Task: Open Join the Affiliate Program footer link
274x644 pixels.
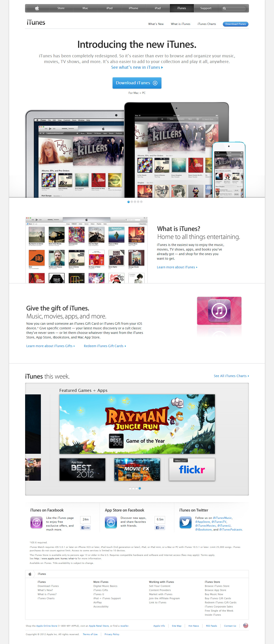Action: tap(164, 598)
